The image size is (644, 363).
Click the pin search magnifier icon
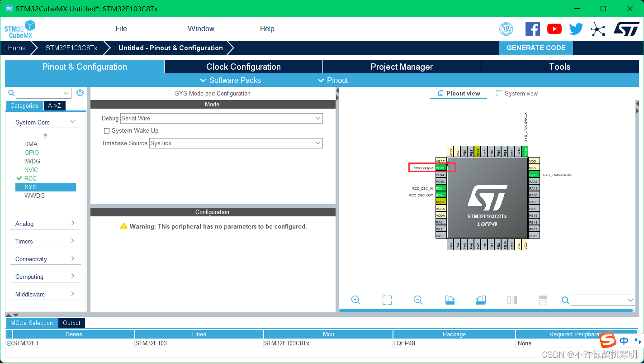[565, 300]
